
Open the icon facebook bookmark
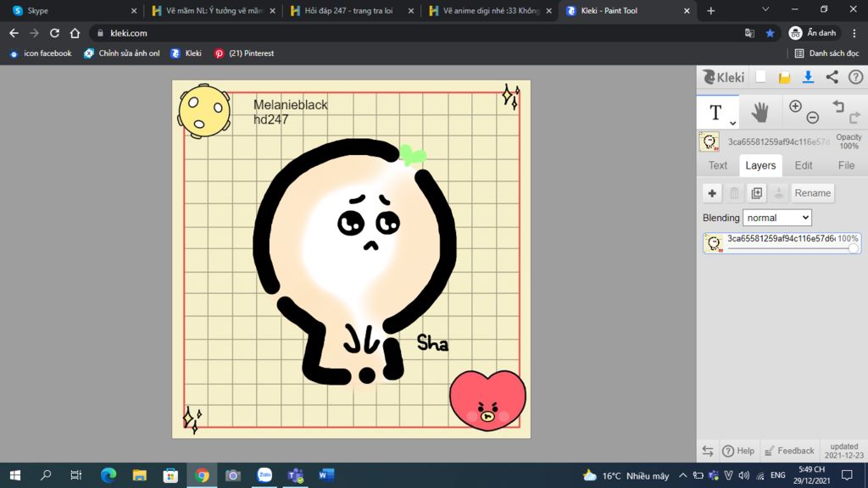click(41, 53)
